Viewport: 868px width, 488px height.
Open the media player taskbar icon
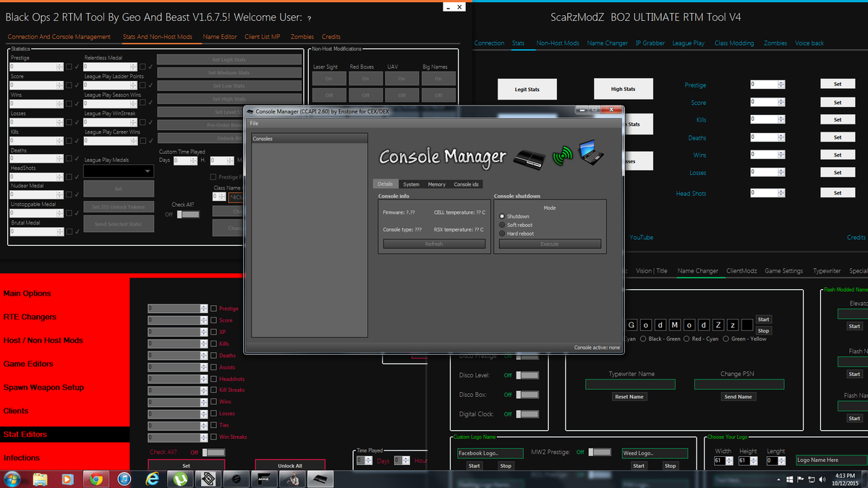[67, 479]
